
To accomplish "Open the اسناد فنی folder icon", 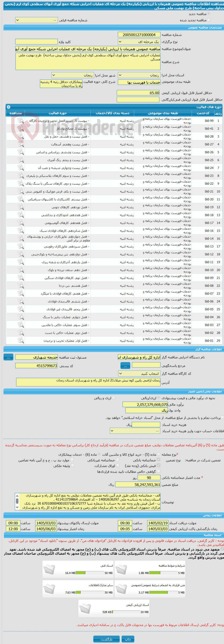I will coord(49,569).
